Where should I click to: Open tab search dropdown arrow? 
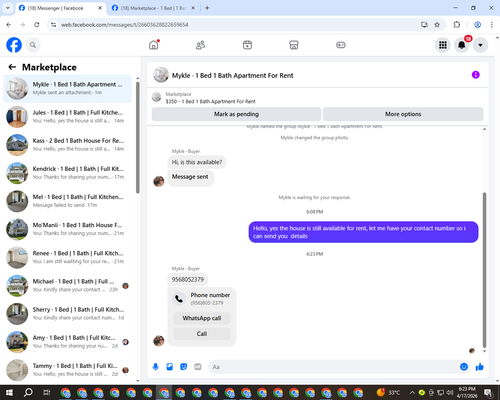(8, 8)
